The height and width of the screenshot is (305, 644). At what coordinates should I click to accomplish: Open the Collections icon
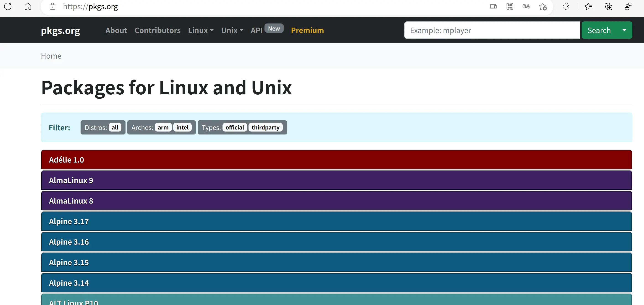pyautogui.click(x=608, y=6)
